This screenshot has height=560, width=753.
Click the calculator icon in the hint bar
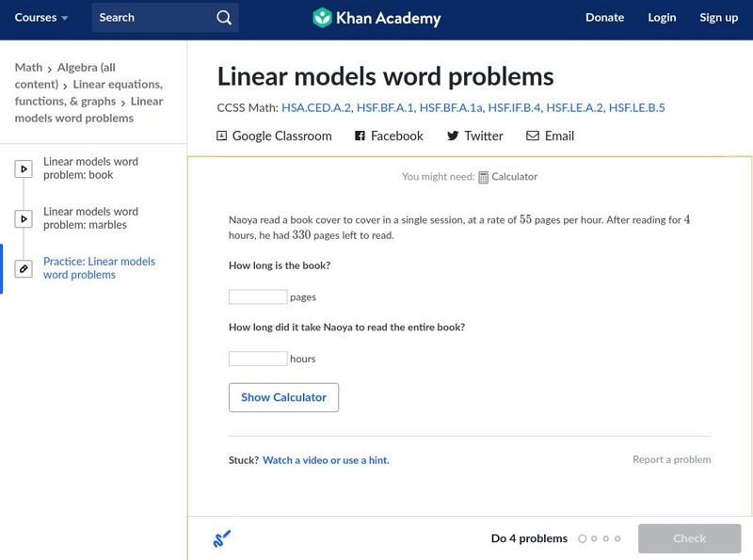click(x=484, y=177)
